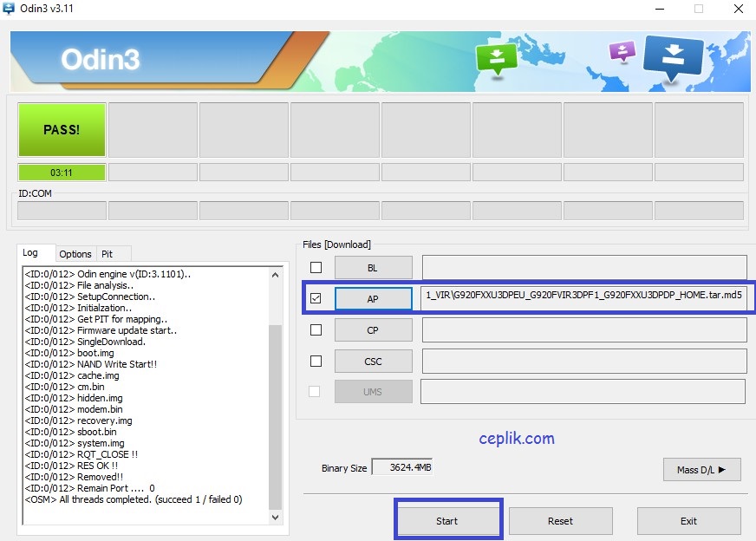Click the purple download bubble icon in banner

click(x=622, y=50)
